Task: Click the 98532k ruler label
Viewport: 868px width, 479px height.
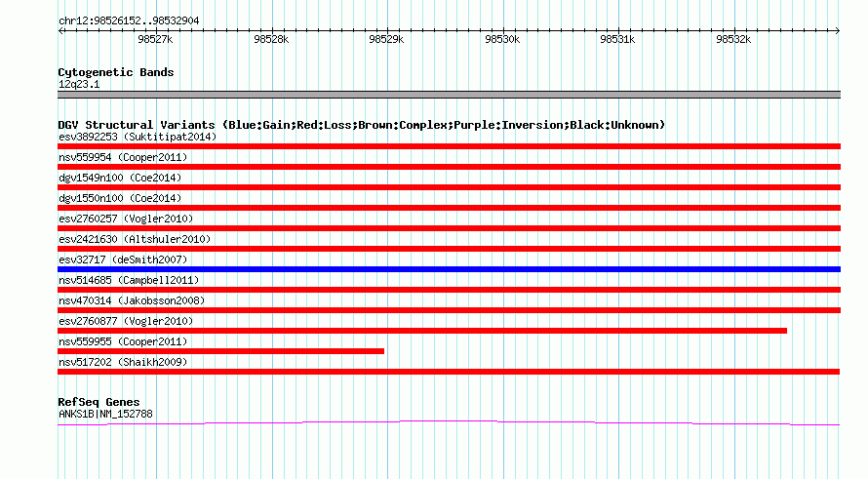Action: pyautogui.click(x=733, y=39)
